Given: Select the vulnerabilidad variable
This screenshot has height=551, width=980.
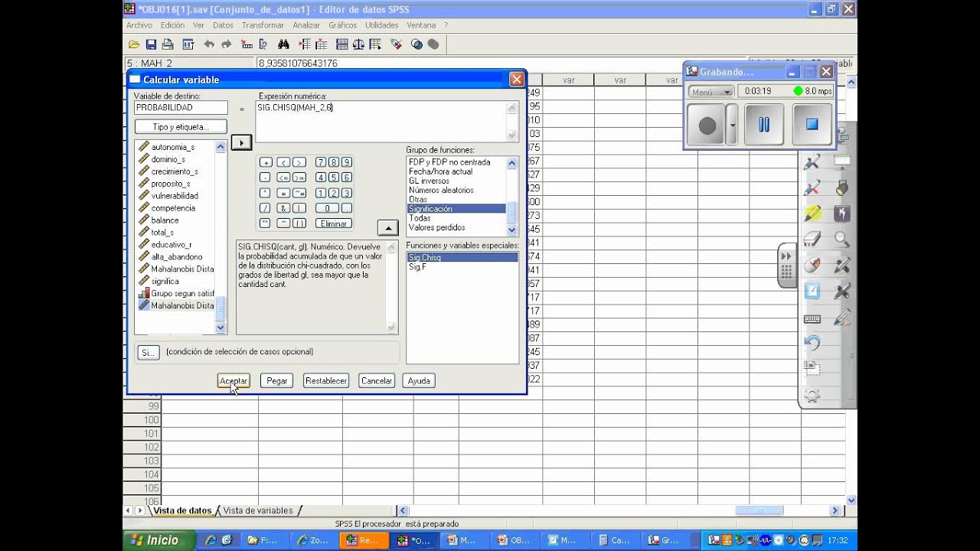Looking at the screenshot, I should click(175, 196).
